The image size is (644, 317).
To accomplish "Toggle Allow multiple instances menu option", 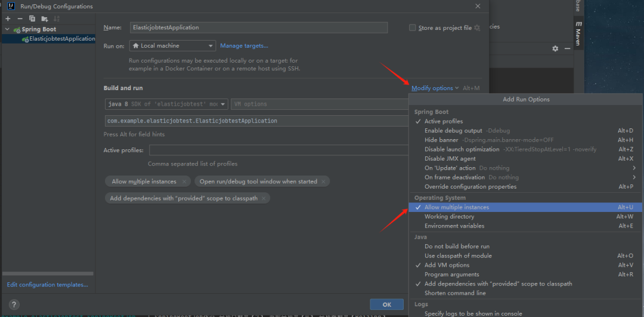I will [525, 207].
